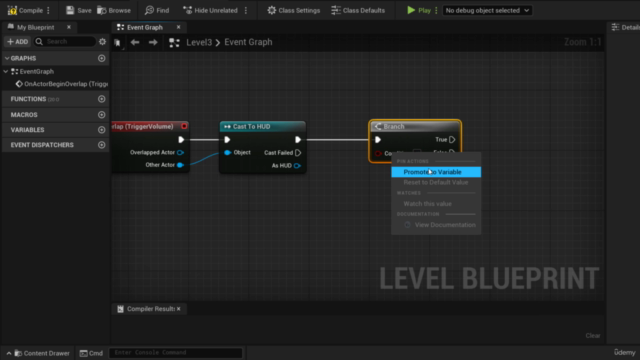This screenshot has width=640, height=360.
Task: Switch to the Compiler Results tab
Action: pyautogui.click(x=146, y=309)
